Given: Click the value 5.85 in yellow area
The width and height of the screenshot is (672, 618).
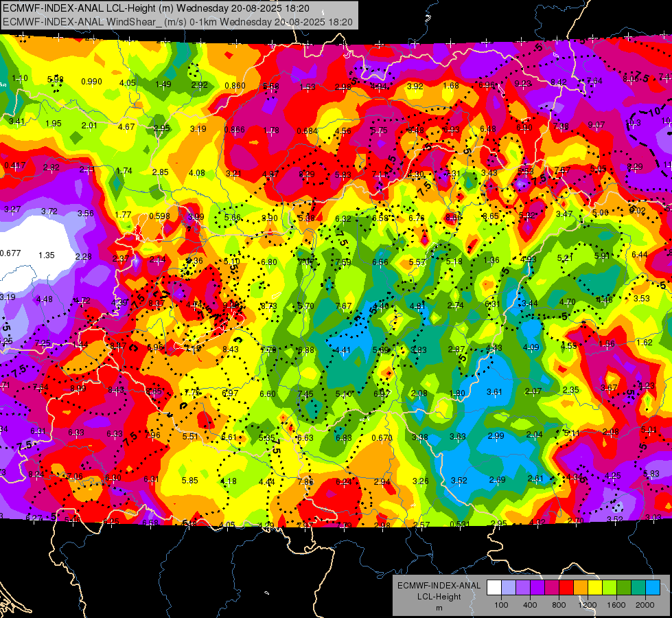Looking at the screenshot, I should [x=189, y=481].
